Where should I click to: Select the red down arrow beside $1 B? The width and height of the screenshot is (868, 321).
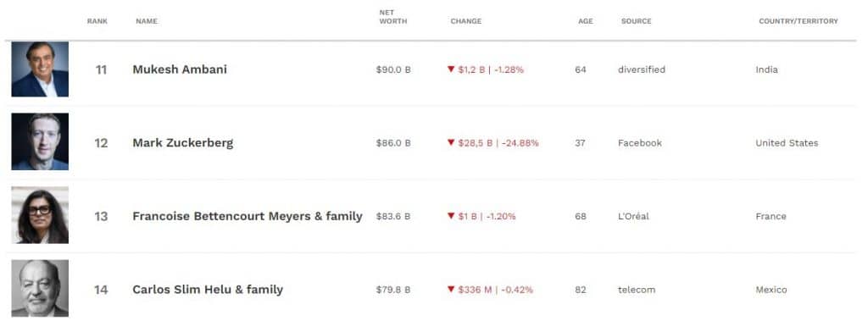tap(451, 216)
